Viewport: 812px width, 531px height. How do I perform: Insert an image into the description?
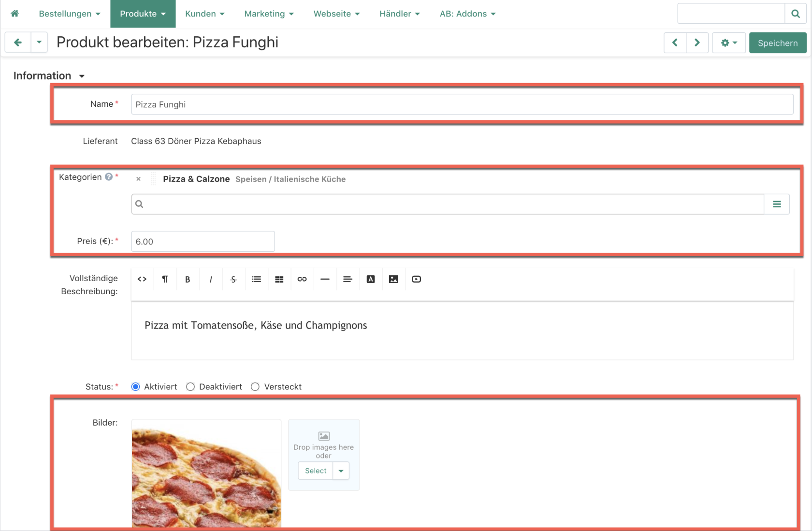393,279
